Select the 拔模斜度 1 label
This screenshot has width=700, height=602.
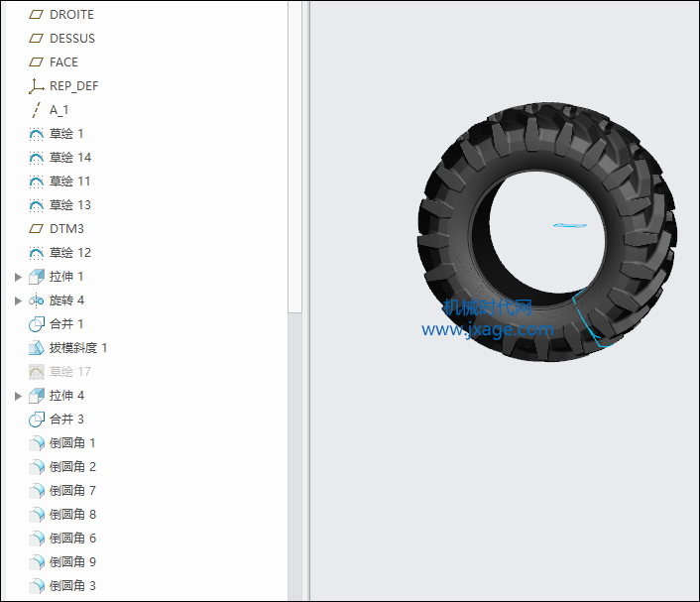point(78,347)
